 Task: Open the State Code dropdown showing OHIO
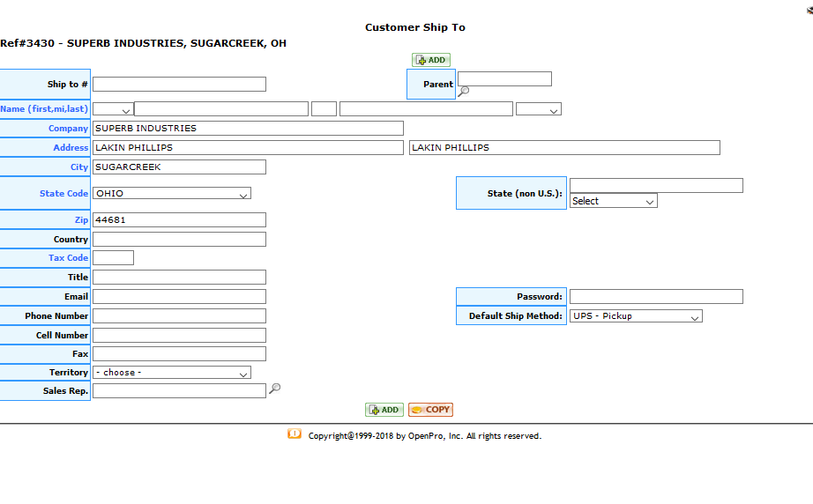click(x=172, y=193)
